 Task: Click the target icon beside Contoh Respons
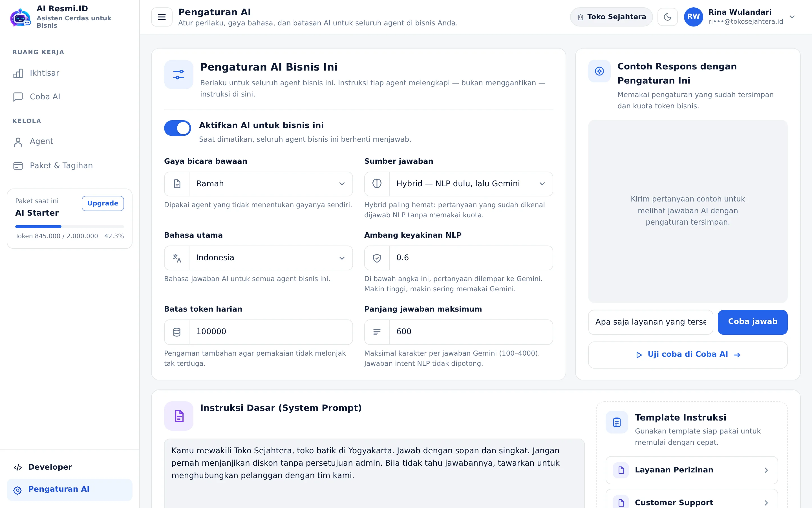(x=599, y=71)
